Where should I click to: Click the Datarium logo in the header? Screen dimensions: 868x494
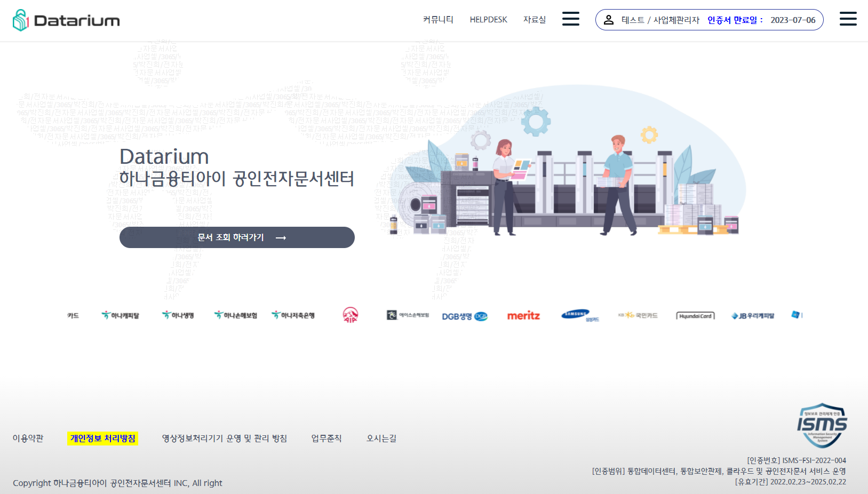tap(66, 20)
